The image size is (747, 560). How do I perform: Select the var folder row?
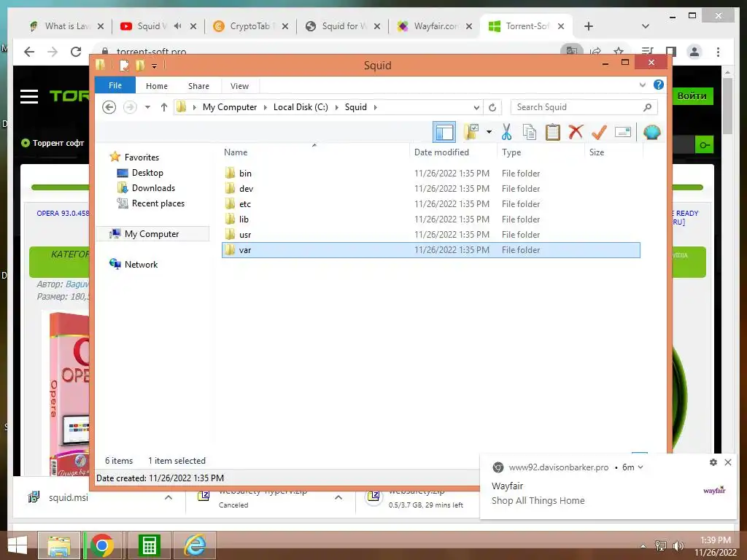coord(430,250)
